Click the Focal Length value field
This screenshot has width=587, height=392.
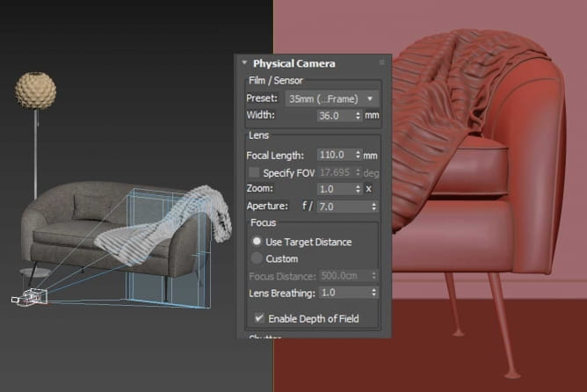coord(335,155)
